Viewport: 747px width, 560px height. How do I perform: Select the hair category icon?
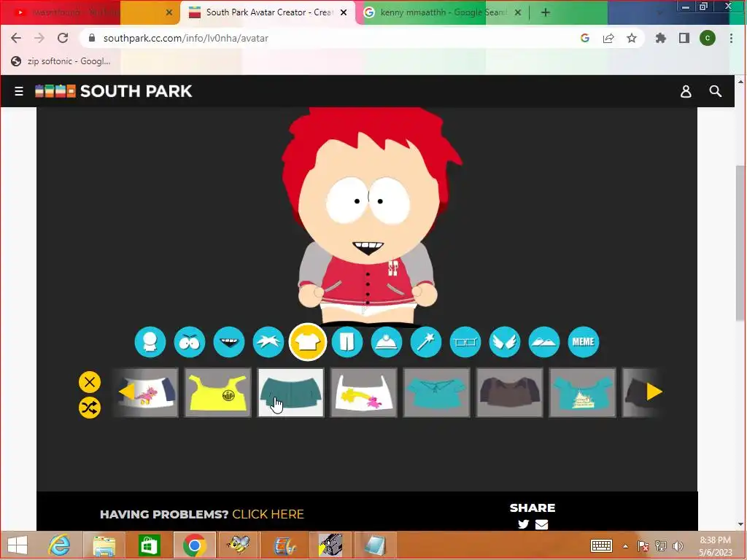268,342
